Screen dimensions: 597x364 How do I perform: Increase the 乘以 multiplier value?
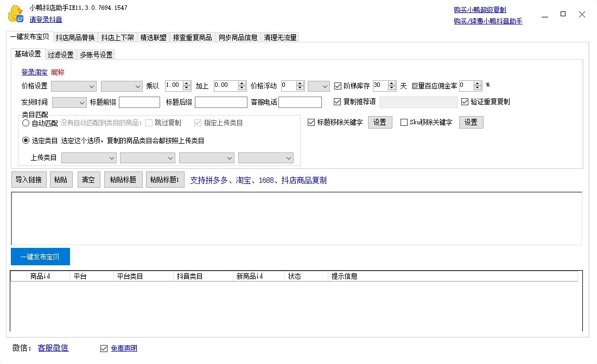pyautogui.click(x=187, y=84)
